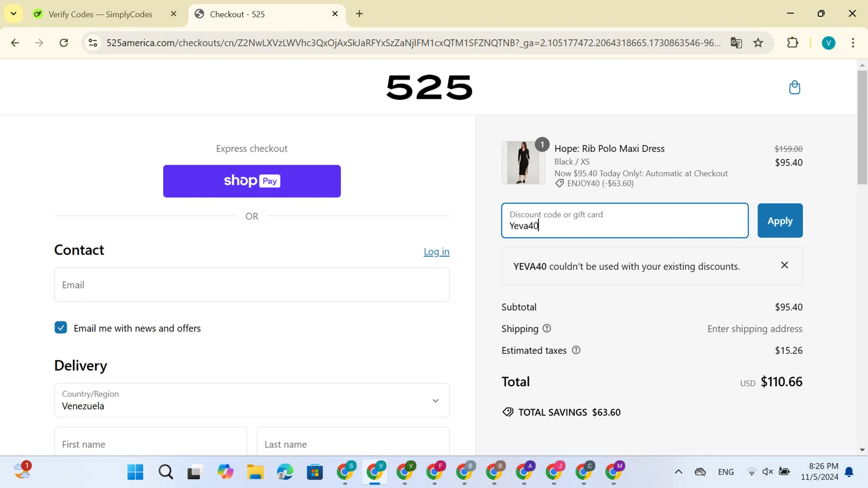Click the muted volume icon
868x488 pixels.
click(768, 472)
